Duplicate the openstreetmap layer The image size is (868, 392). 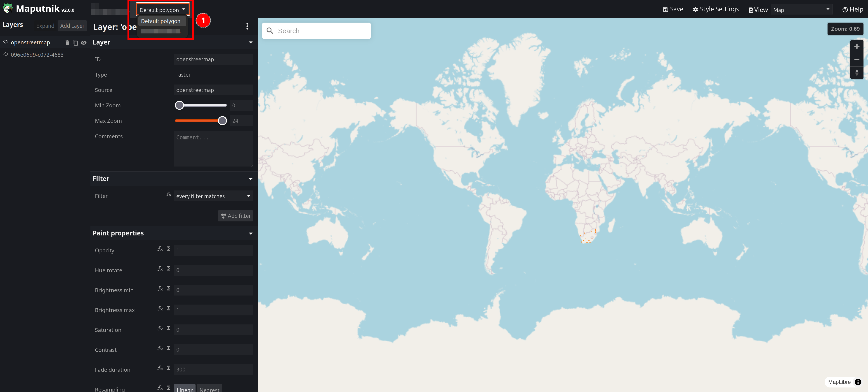[75, 42]
